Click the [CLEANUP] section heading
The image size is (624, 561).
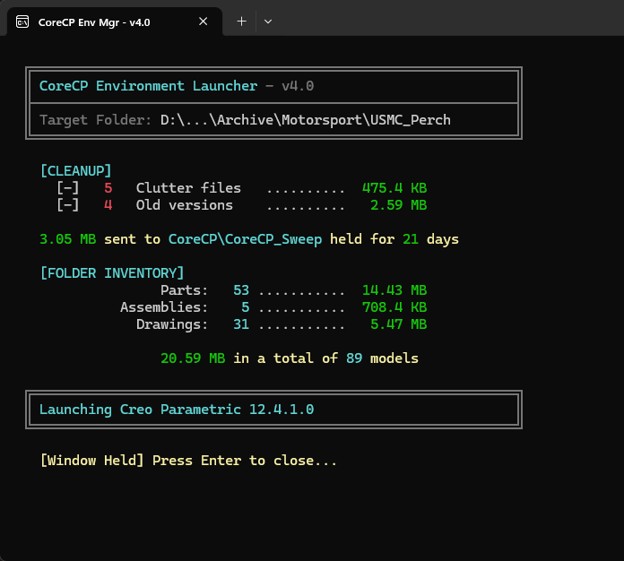tap(76, 171)
